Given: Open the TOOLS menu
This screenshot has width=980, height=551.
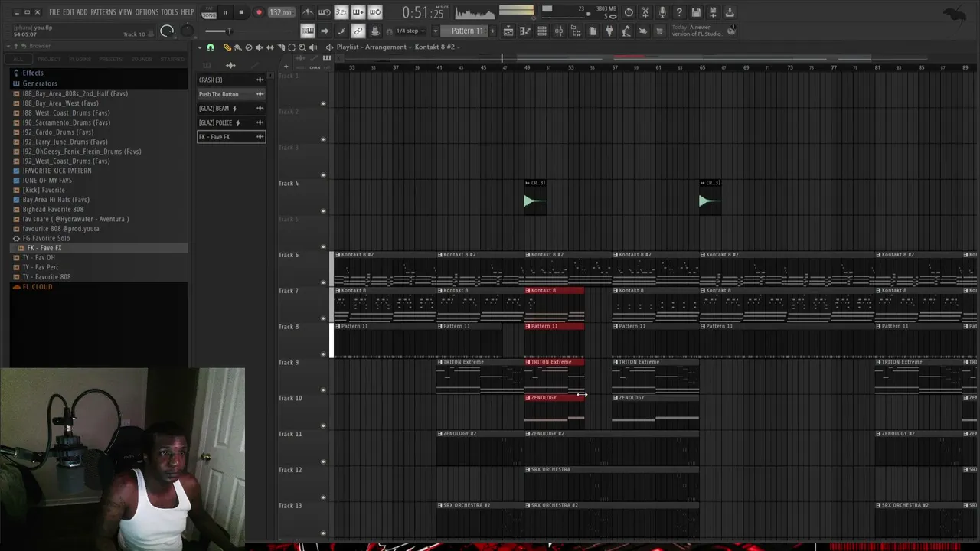Looking at the screenshot, I should tap(169, 12).
